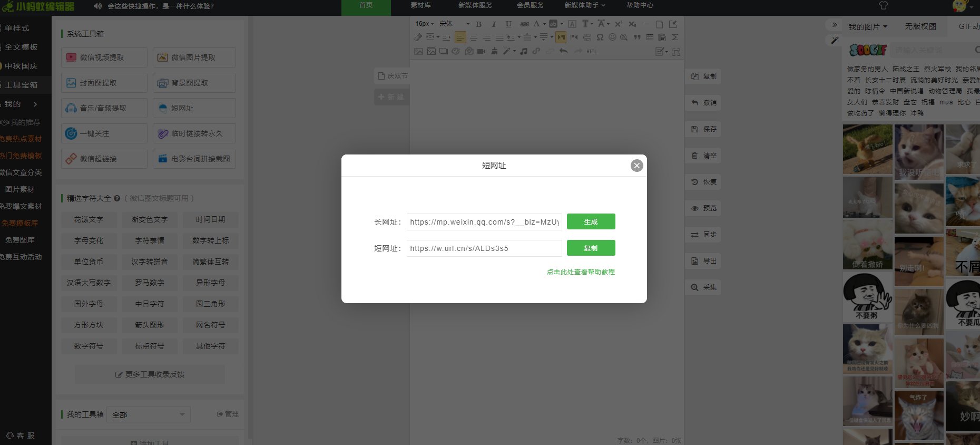This screenshot has width=980, height=445.
Task: Close the 短网址 dialog
Action: [x=636, y=166]
